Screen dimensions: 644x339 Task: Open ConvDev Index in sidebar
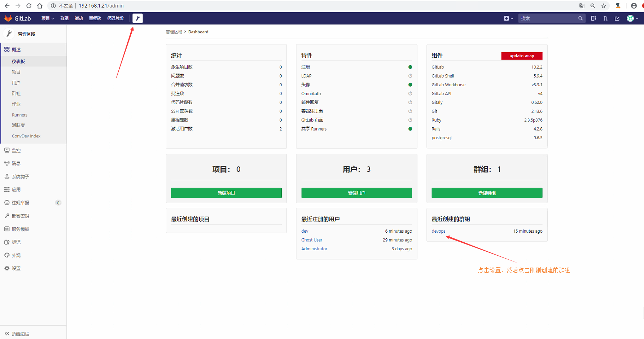pos(26,136)
